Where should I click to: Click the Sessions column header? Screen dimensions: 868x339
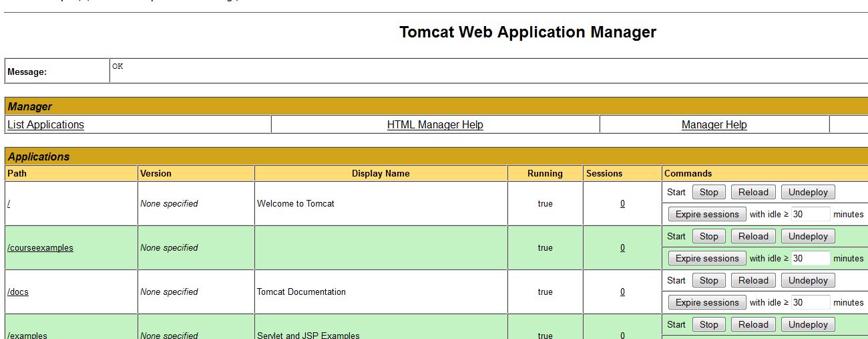(604, 173)
